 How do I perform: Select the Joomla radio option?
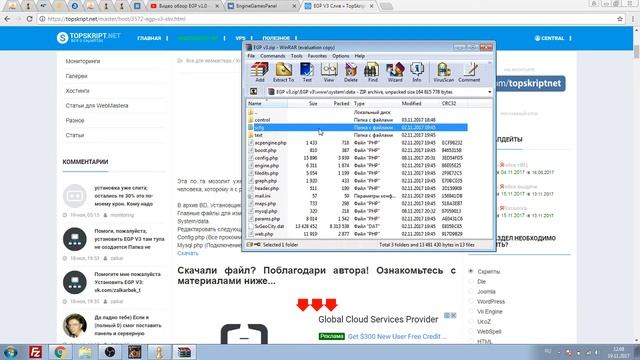tap(471, 291)
